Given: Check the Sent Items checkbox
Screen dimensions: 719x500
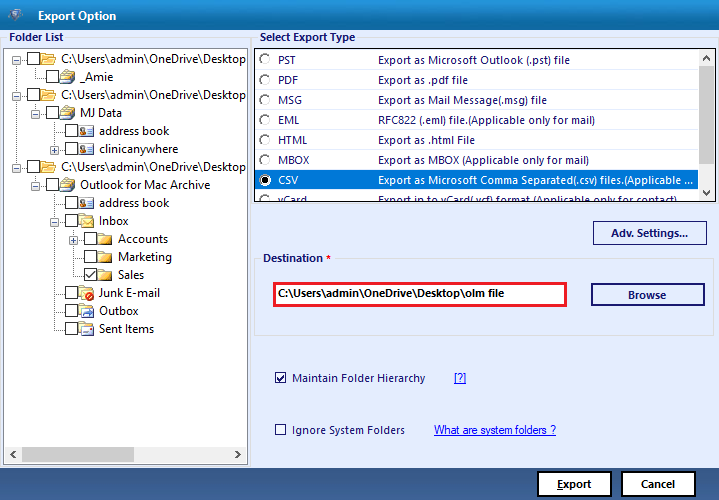Looking at the screenshot, I should click(71, 329).
